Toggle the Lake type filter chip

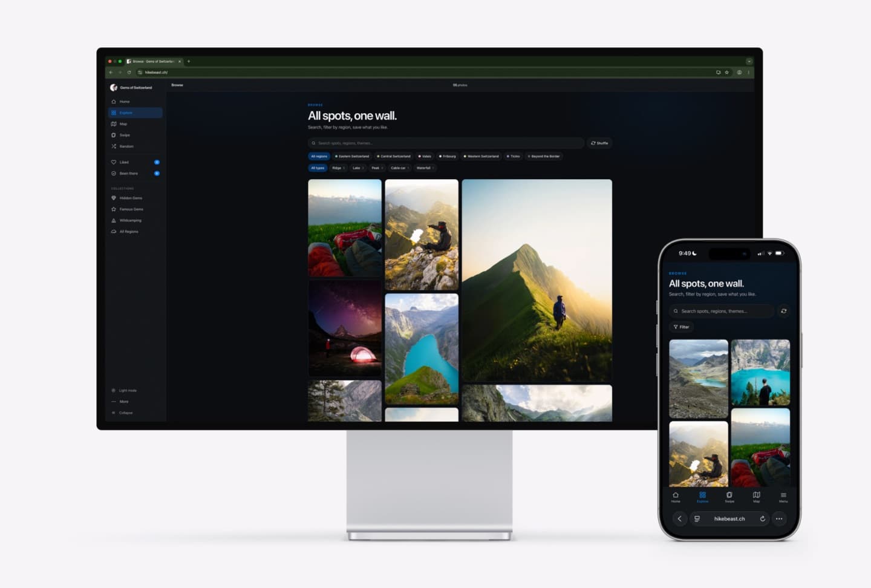357,168
